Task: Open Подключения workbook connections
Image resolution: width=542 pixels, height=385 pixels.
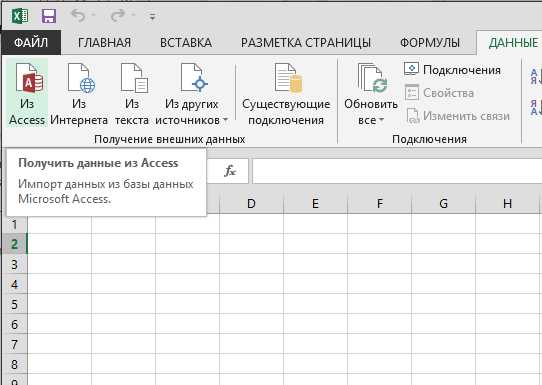Action: pyautogui.click(x=452, y=70)
